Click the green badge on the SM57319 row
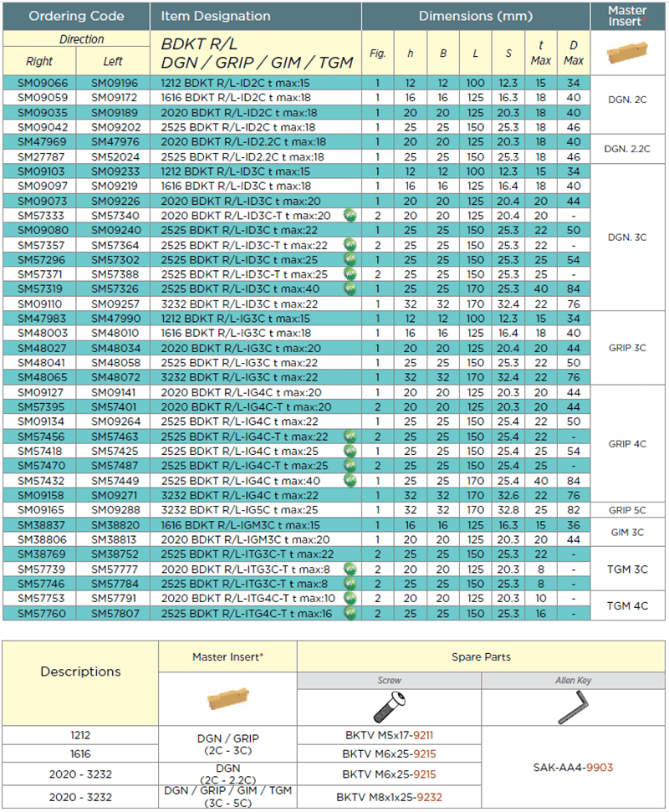This screenshot has height=812, width=669. tap(350, 289)
